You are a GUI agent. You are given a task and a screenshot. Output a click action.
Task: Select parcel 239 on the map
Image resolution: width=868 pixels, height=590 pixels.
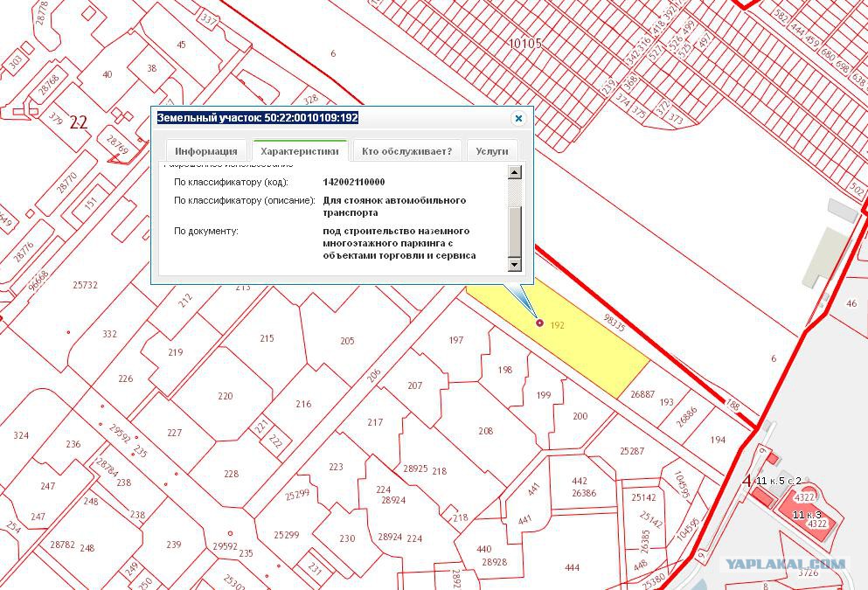pos(174,545)
